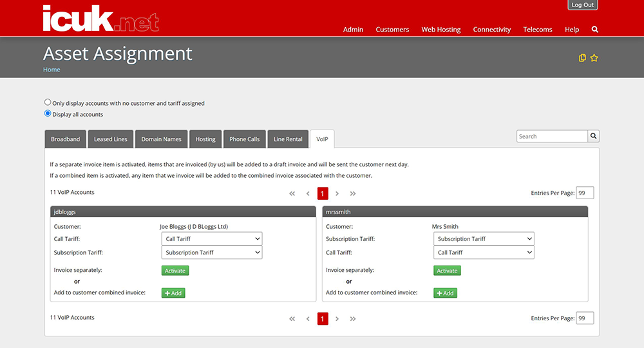This screenshot has width=644, height=348.
Task: Click customer name 'Joe Bloggs (J D BLoggs Ltd)'
Action: point(194,226)
